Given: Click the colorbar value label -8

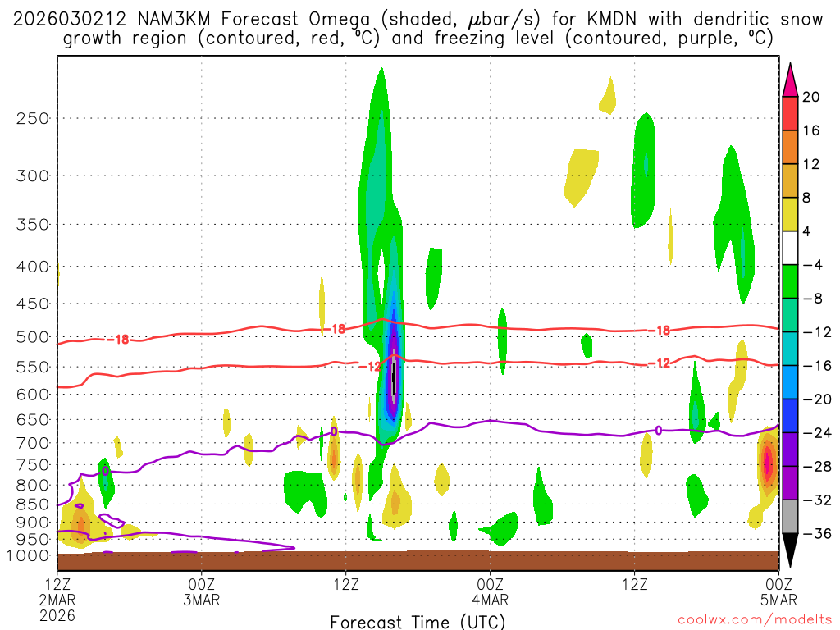Looking at the screenshot, I should pos(811,299).
